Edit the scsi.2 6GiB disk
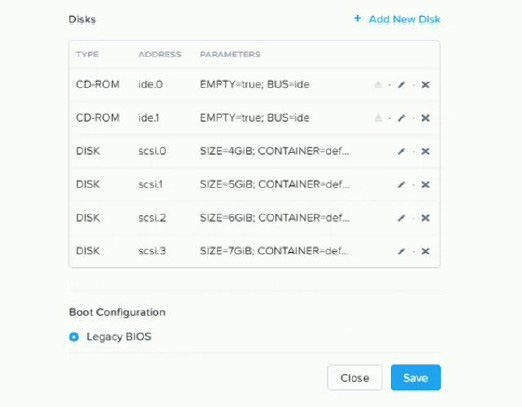The height and width of the screenshot is (407, 522). [401, 218]
